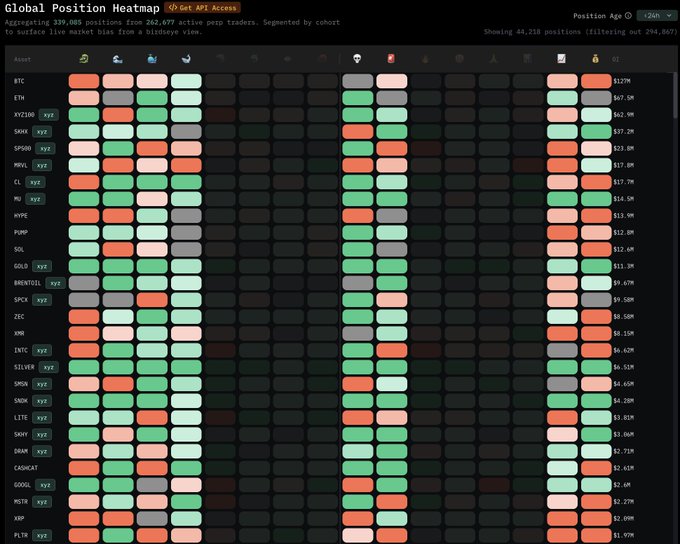This screenshot has height=544, width=680.
Task: Click the red card cohort icon
Action: (x=391, y=59)
